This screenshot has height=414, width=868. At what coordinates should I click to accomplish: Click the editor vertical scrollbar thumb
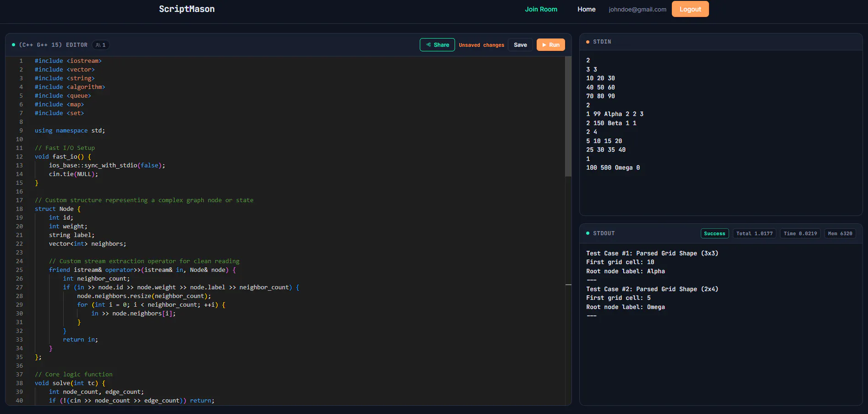(x=568, y=116)
